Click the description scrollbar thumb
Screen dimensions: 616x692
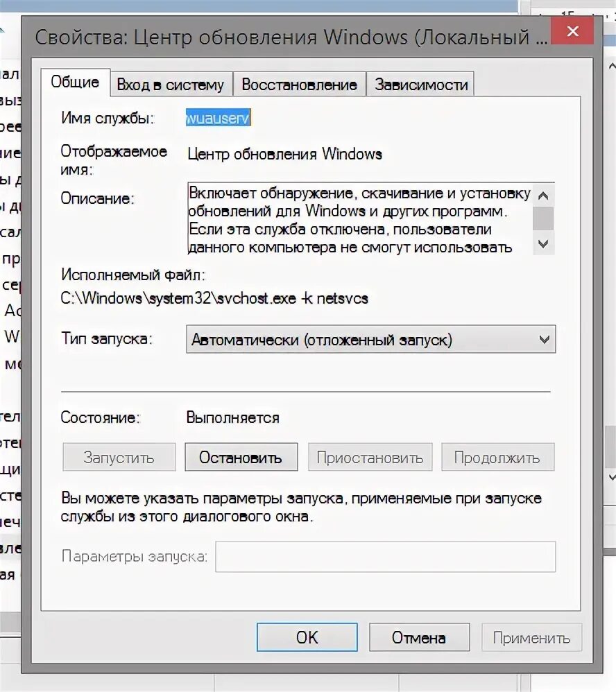point(544,218)
